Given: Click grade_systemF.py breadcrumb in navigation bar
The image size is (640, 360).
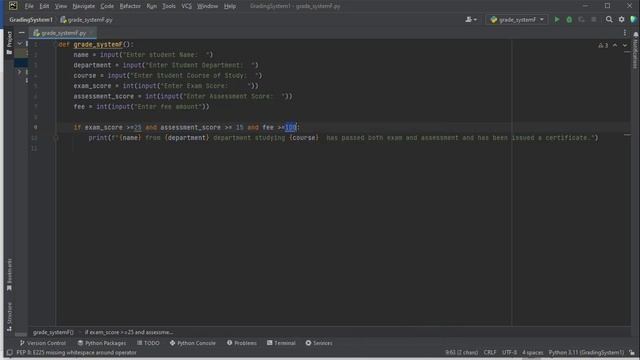Looking at the screenshot, I should pos(87,20).
